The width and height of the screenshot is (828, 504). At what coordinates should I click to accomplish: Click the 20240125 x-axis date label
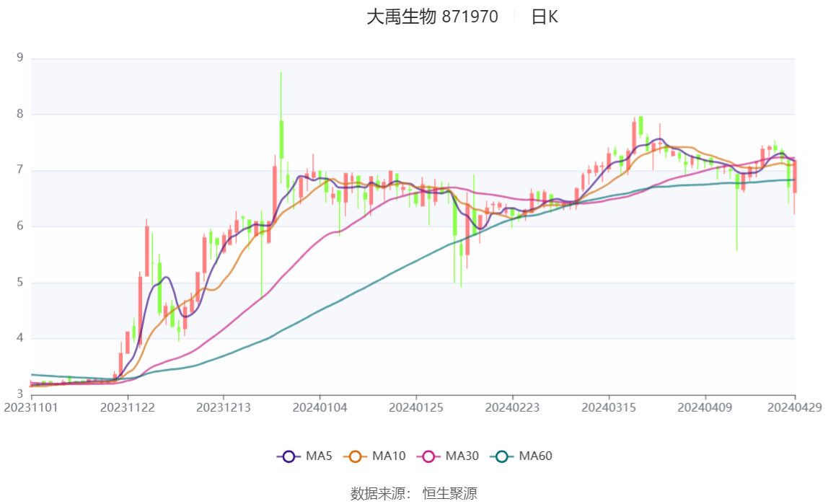(x=416, y=407)
